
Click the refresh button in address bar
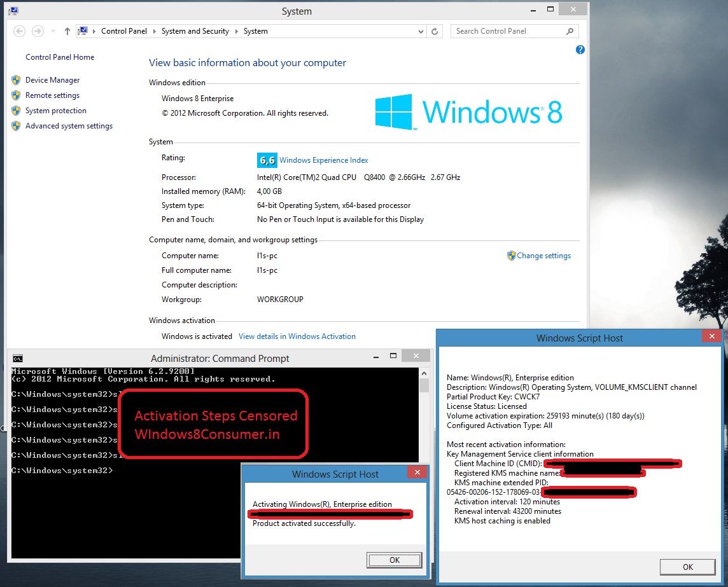click(435, 31)
